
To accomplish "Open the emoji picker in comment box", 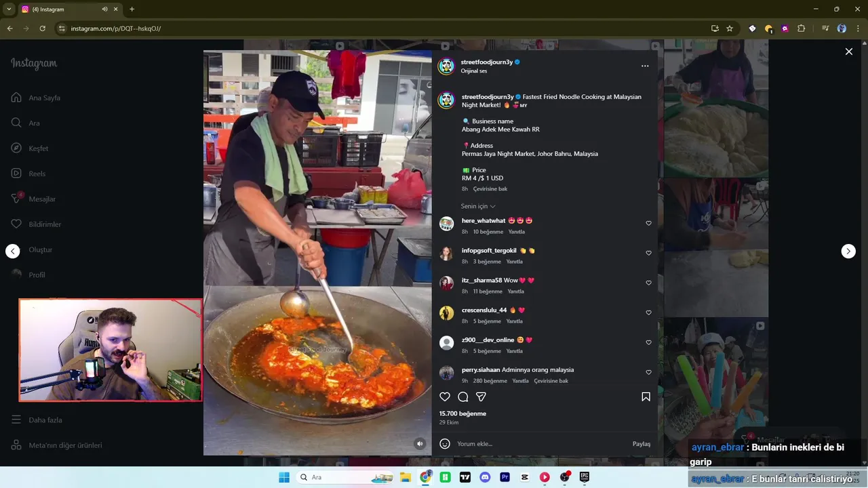I will pyautogui.click(x=445, y=444).
